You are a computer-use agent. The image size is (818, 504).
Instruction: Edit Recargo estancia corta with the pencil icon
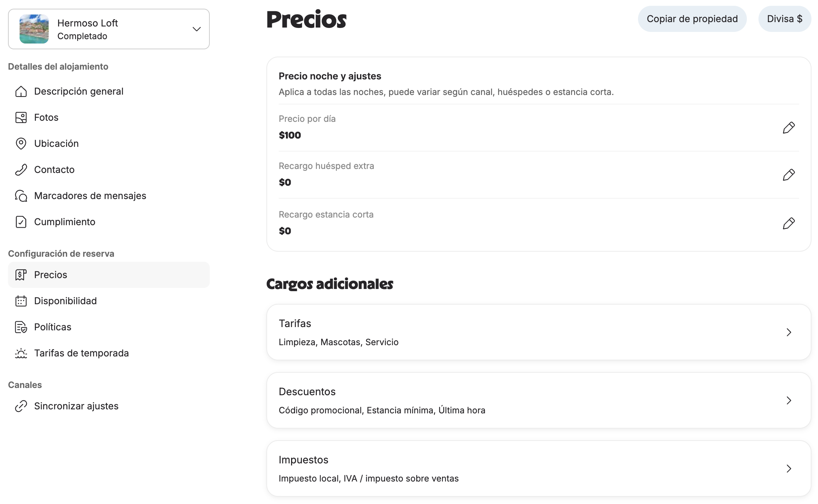tap(789, 223)
